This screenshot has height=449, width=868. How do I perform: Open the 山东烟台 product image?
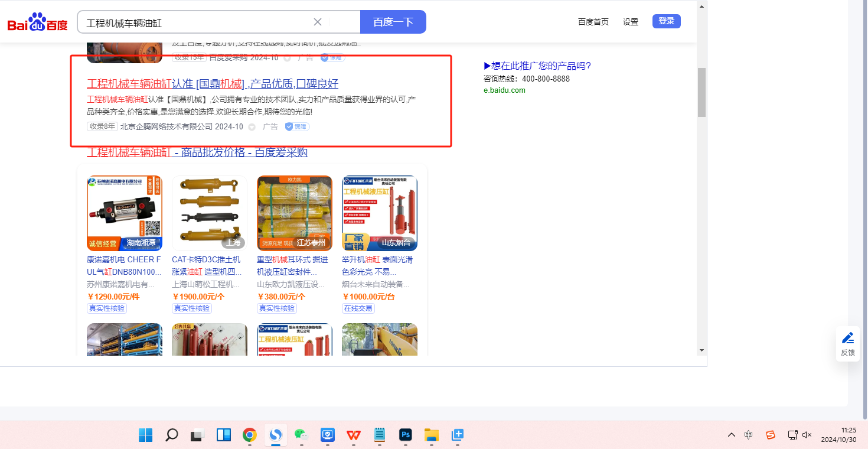pyautogui.click(x=380, y=213)
